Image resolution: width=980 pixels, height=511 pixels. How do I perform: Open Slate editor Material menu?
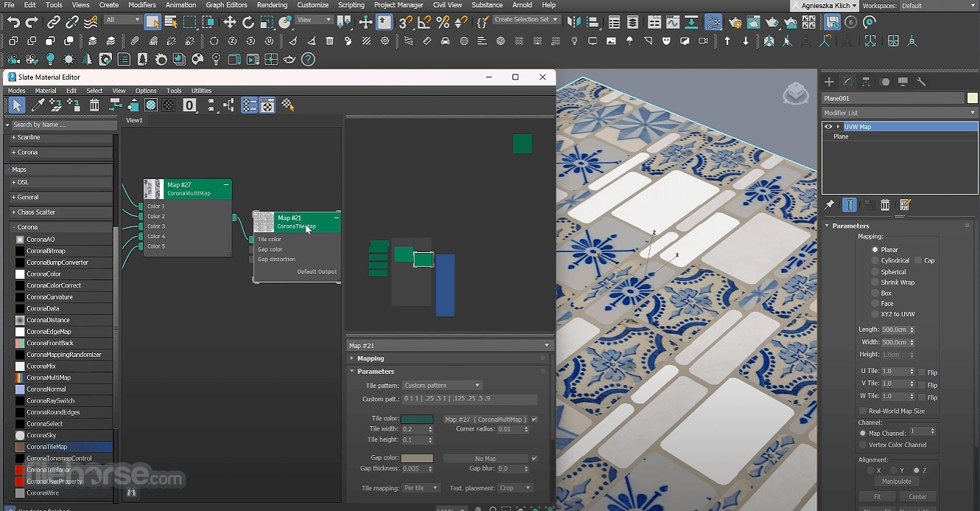[x=46, y=91]
